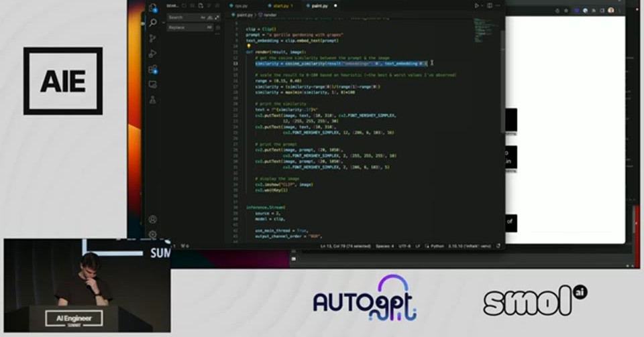Open the Source Control view
This screenshot has width=644, height=337.
click(153, 38)
